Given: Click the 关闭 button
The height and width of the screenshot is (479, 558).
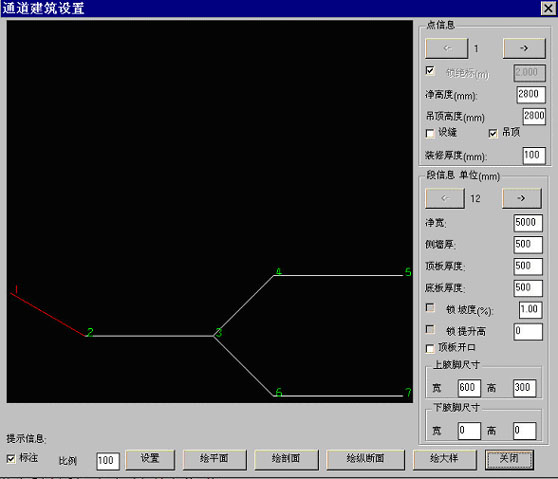Looking at the screenshot, I should click(509, 459).
